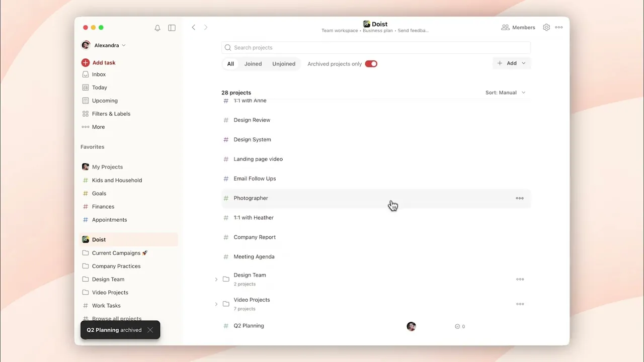Open the Alexandra account dropdown
644x362 pixels.
[104, 45]
